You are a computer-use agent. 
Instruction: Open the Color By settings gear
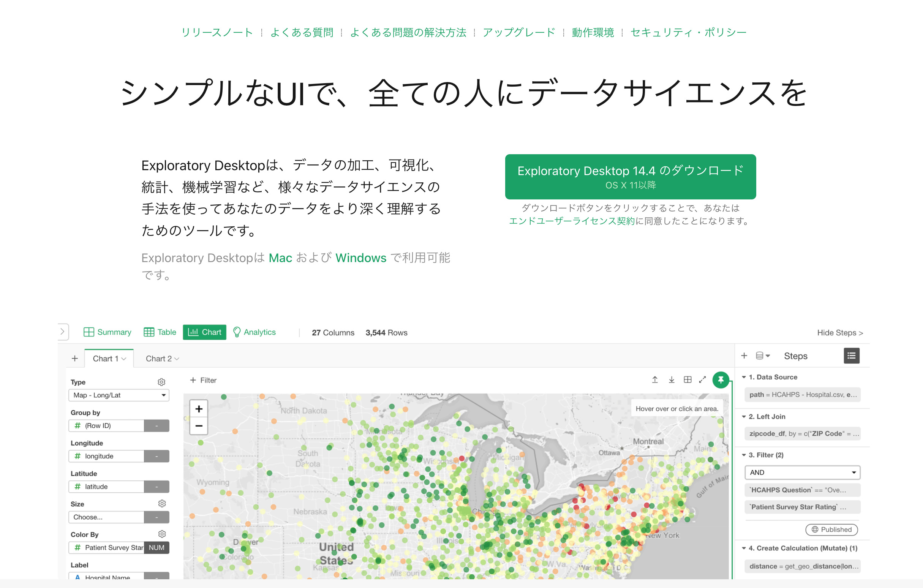[x=162, y=534]
